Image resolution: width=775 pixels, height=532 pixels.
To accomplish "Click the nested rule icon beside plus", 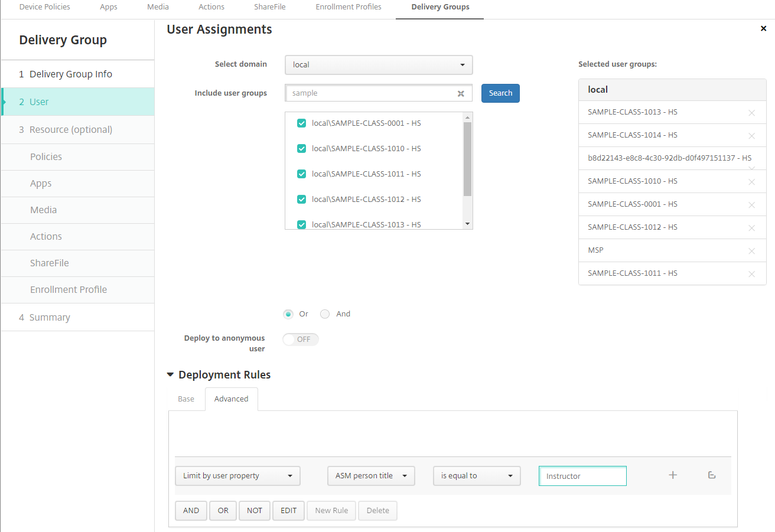I will 712,475.
